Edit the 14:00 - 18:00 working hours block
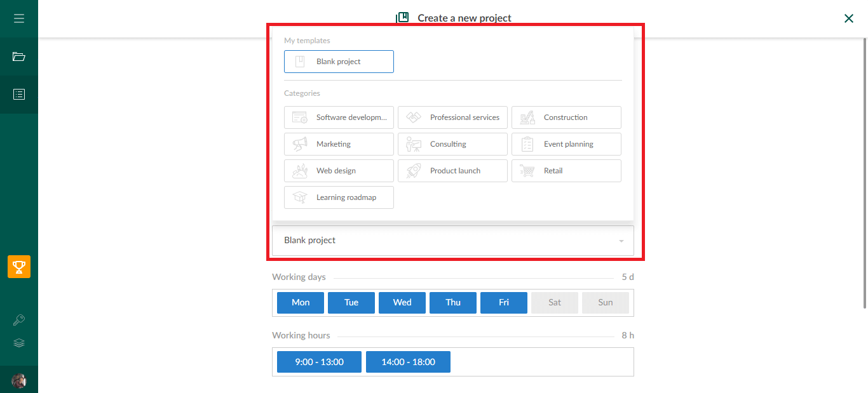Screen dimensions: 868x393 (x=408, y=362)
